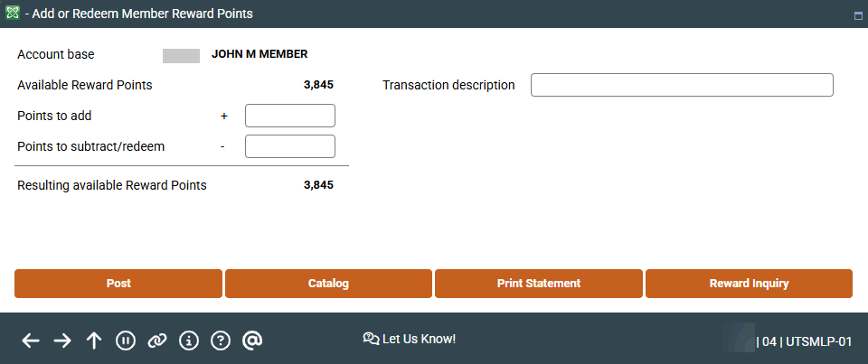
Task: Click the forward arrow icon
Action: click(x=62, y=341)
